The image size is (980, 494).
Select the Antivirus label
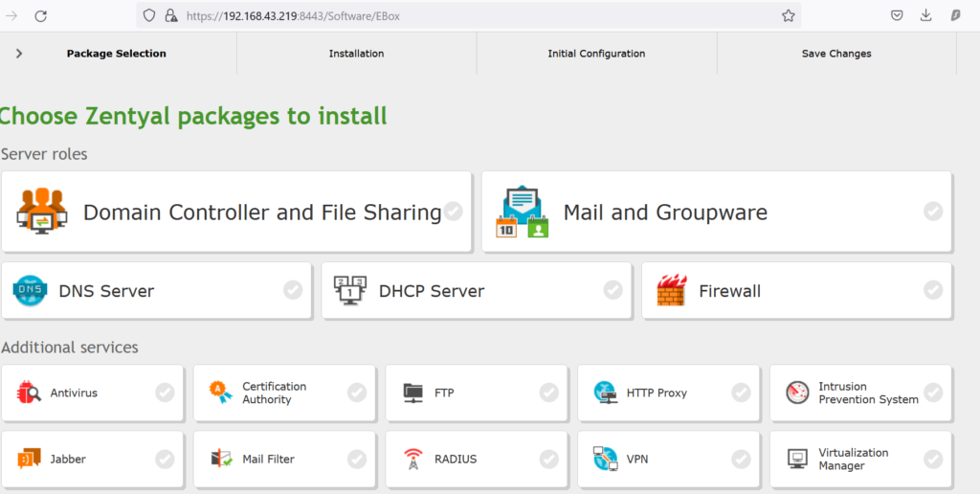[74, 393]
